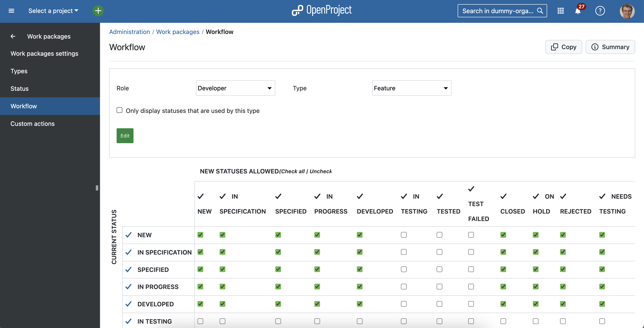
Task: Click the Edit button
Action: coord(125,135)
